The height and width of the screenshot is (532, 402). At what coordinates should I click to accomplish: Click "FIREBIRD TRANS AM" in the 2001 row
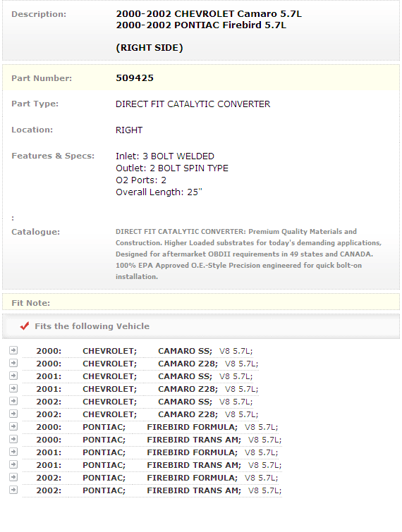(194, 465)
